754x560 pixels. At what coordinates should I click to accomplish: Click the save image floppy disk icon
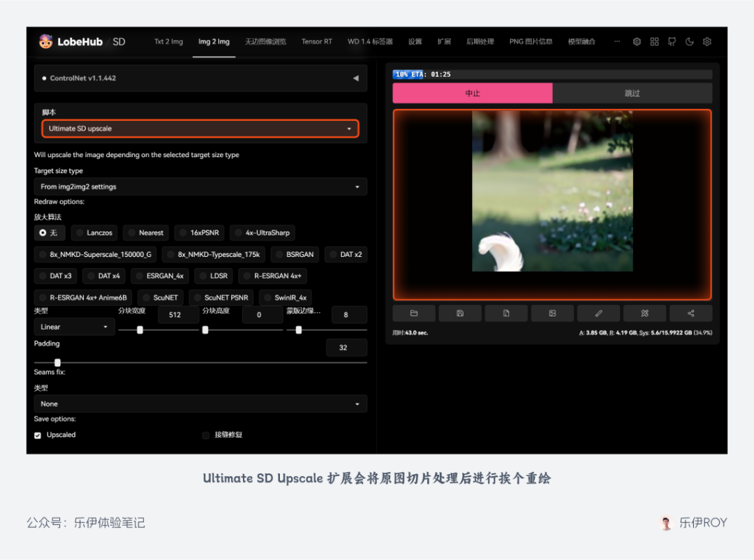point(460,314)
